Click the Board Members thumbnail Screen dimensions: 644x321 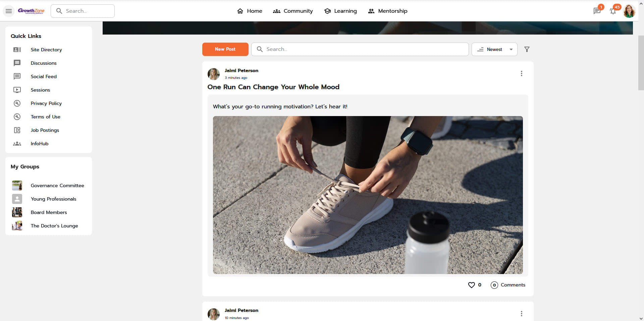17,212
